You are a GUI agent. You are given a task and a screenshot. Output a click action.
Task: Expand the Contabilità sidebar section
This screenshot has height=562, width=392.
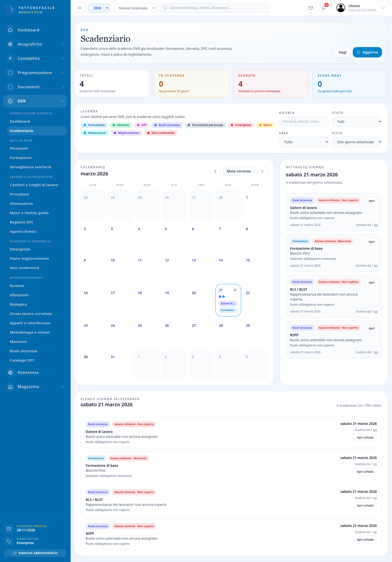[35, 58]
